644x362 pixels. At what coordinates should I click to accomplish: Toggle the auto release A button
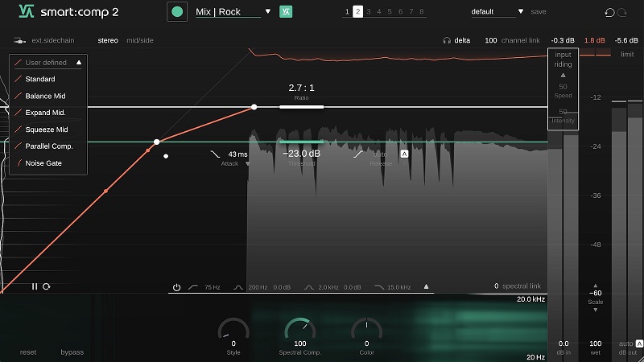tap(405, 154)
